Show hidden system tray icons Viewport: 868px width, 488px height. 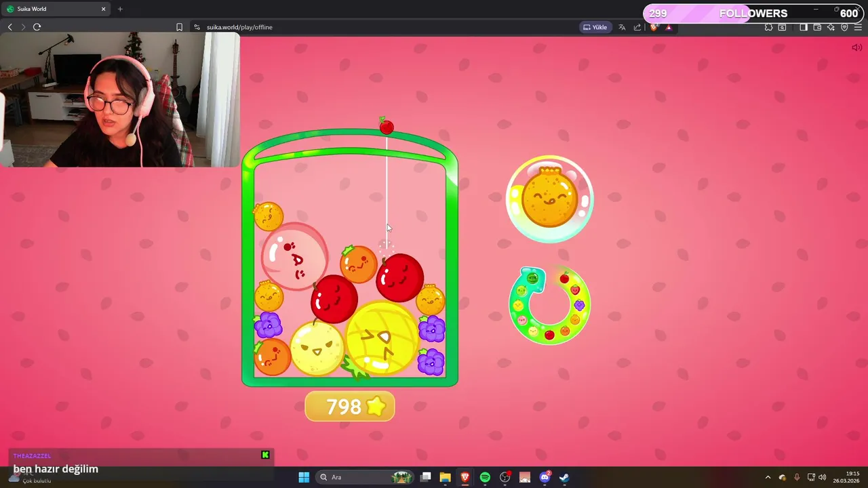point(768,477)
